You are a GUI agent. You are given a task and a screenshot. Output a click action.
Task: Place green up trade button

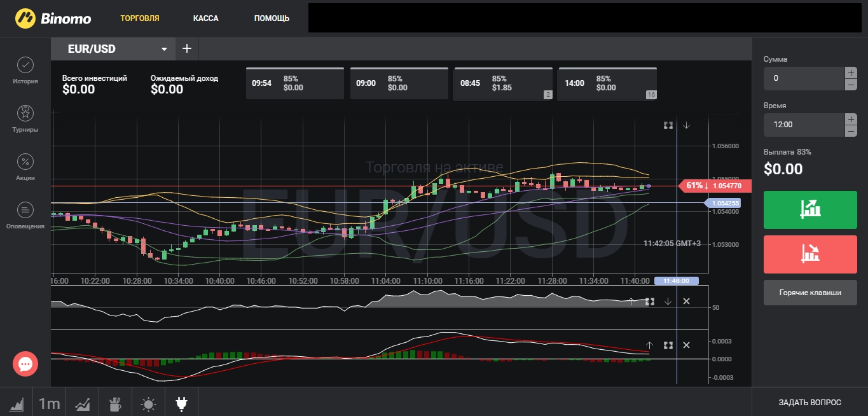click(x=810, y=209)
